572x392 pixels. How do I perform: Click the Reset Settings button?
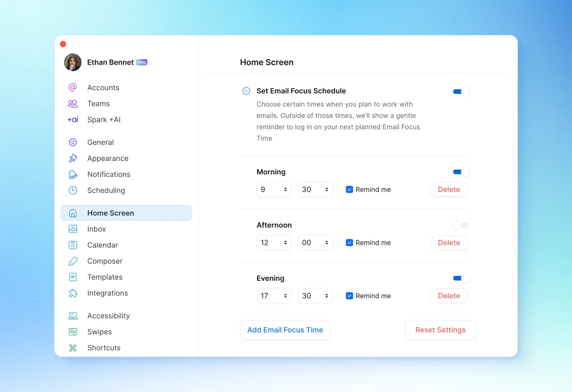440,330
